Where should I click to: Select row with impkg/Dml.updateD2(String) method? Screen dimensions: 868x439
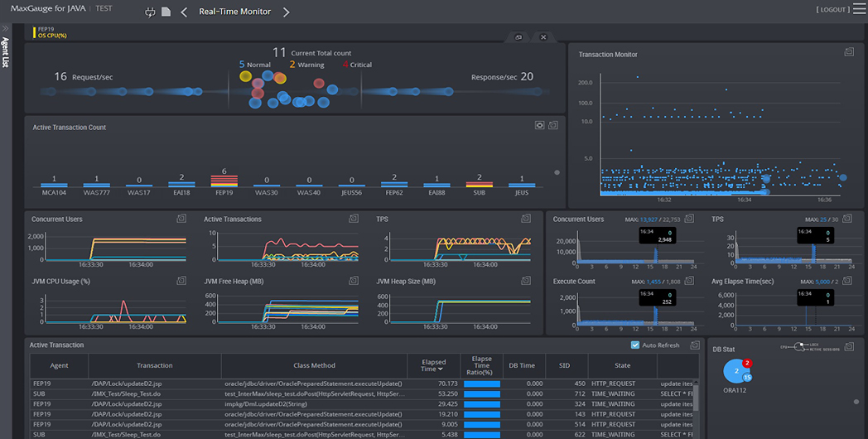point(363,403)
